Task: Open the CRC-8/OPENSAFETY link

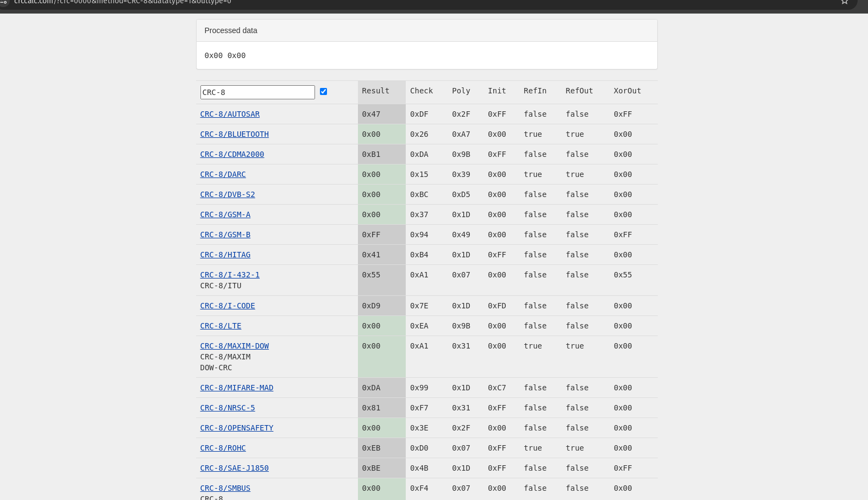Action: pyautogui.click(x=236, y=428)
